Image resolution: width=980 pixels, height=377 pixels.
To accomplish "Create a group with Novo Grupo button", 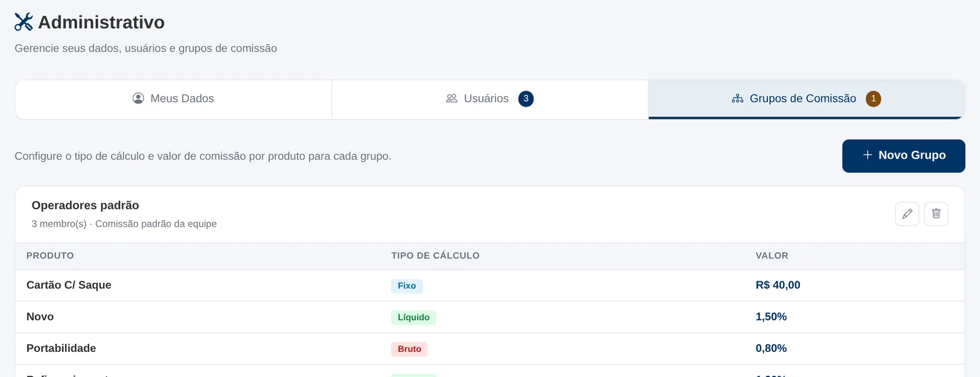I will [x=903, y=156].
